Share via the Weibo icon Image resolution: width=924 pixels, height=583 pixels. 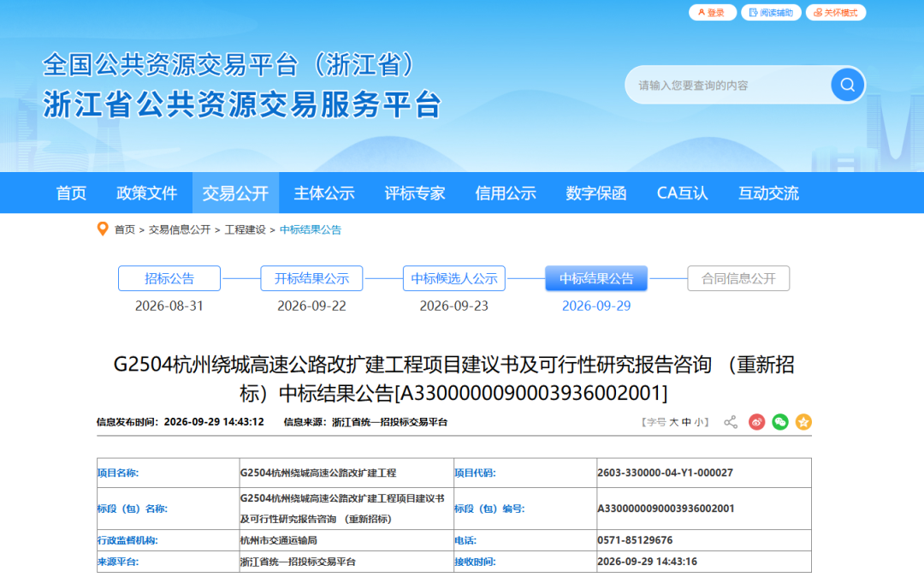tap(756, 422)
